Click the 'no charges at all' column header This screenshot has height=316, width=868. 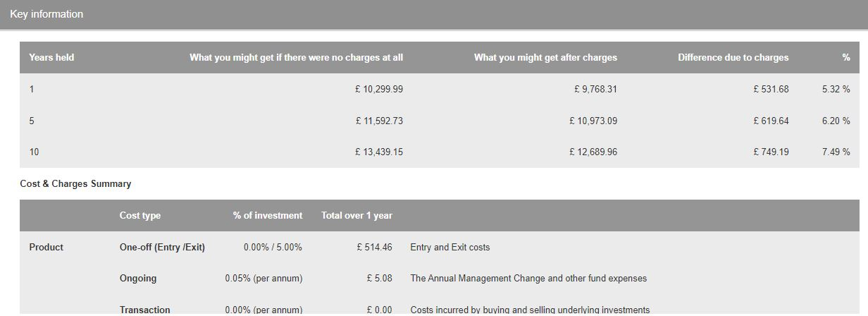[x=296, y=58]
